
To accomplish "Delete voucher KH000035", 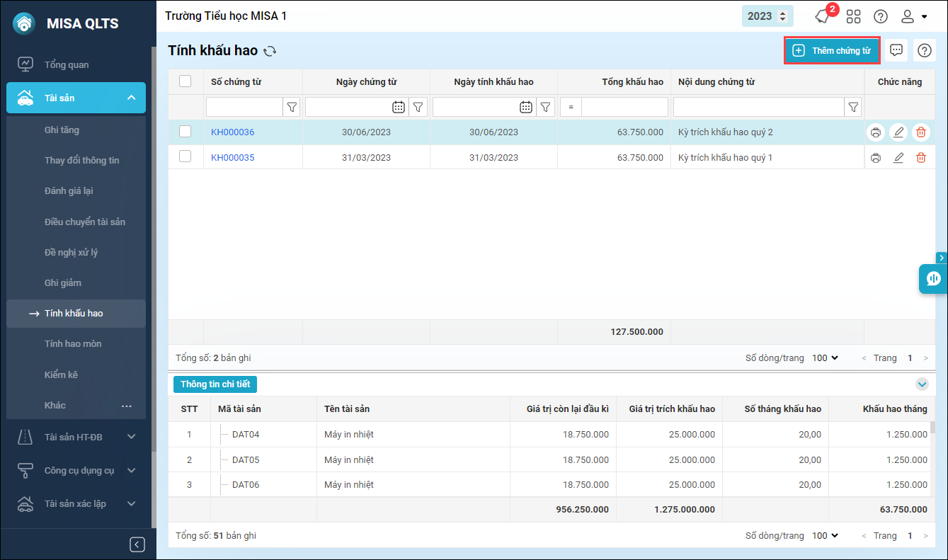I will coord(921,158).
